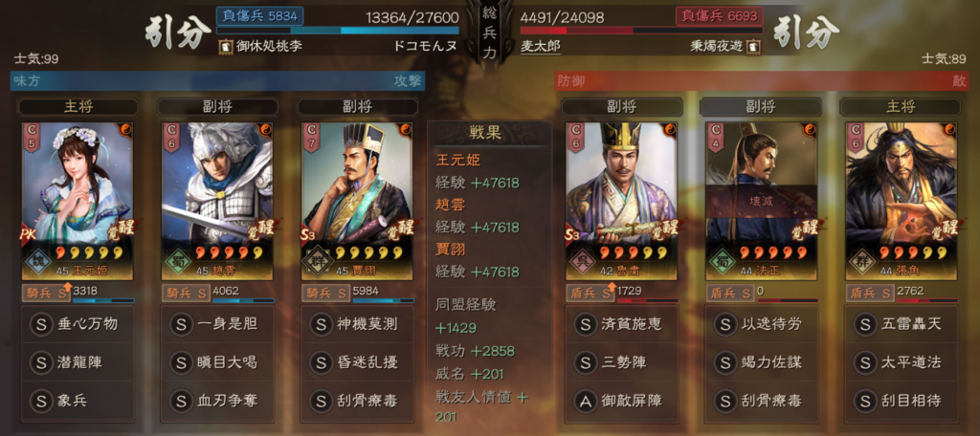980x436 pixels.
Task: View enemy general 魯粛 portrait
Action: click(x=621, y=201)
